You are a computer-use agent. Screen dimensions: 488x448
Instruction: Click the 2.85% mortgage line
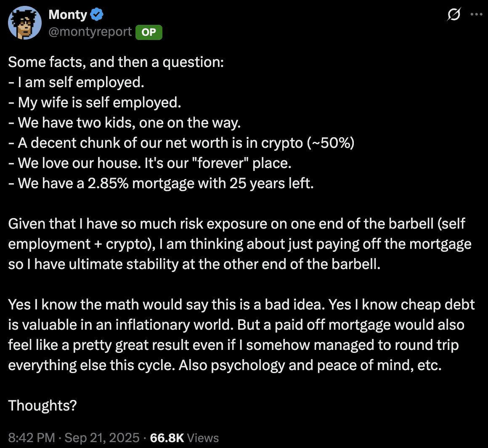(x=161, y=184)
